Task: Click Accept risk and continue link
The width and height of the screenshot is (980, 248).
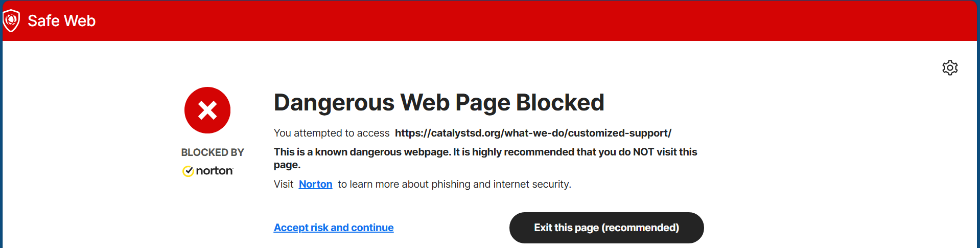Action: point(334,228)
